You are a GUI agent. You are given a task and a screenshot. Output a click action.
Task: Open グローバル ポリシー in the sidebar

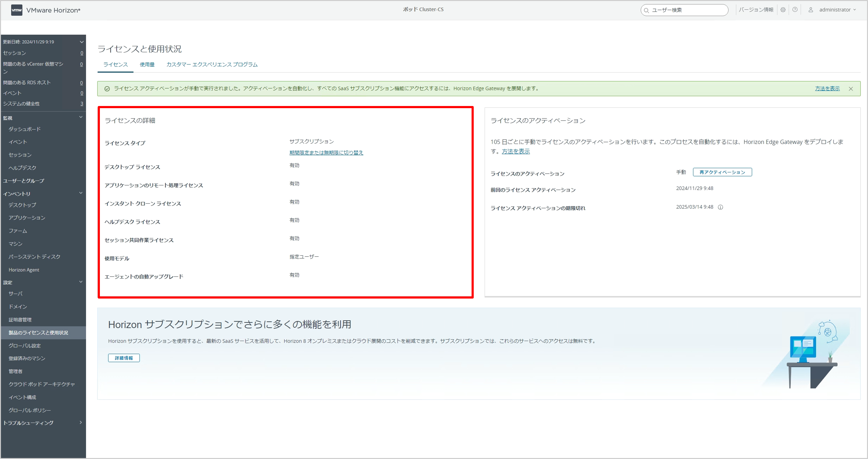[x=30, y=410]
